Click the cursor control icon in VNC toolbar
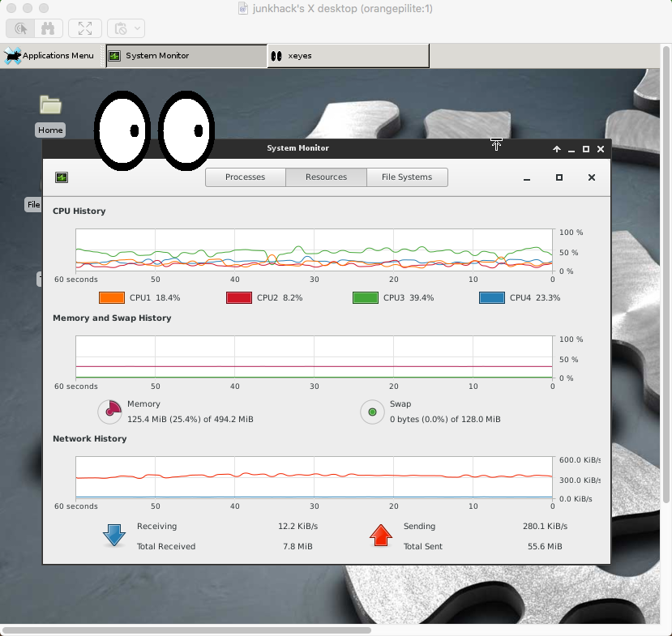Image resolution: width=672 pixels, height=636 pixels. [20, 28]
